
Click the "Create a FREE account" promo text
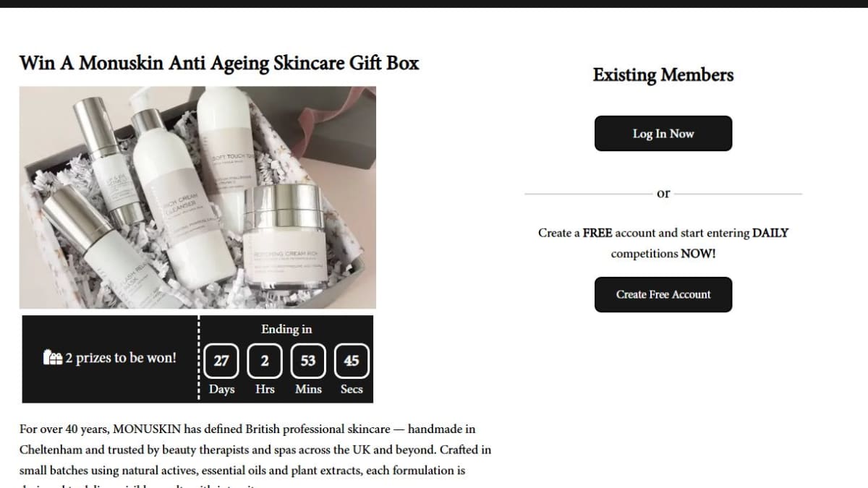(x=663, y=243)
